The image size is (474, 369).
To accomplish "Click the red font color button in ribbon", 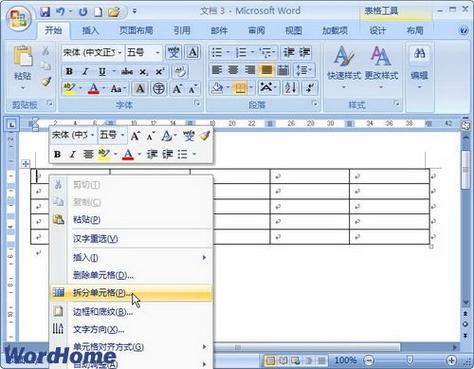I will pyautogui.click(x=94, y=88).
